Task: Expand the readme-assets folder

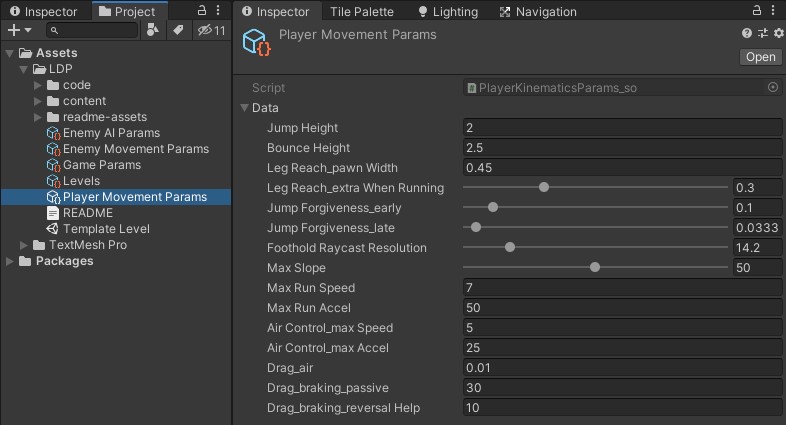Action: point(38,117)
